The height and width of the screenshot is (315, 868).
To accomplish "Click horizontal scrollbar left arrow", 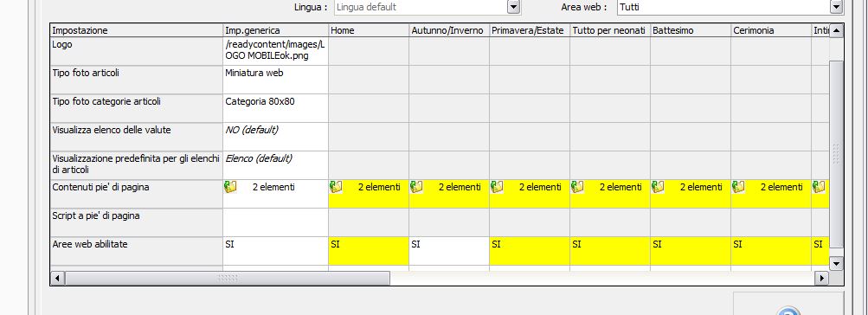I will 58,278.
